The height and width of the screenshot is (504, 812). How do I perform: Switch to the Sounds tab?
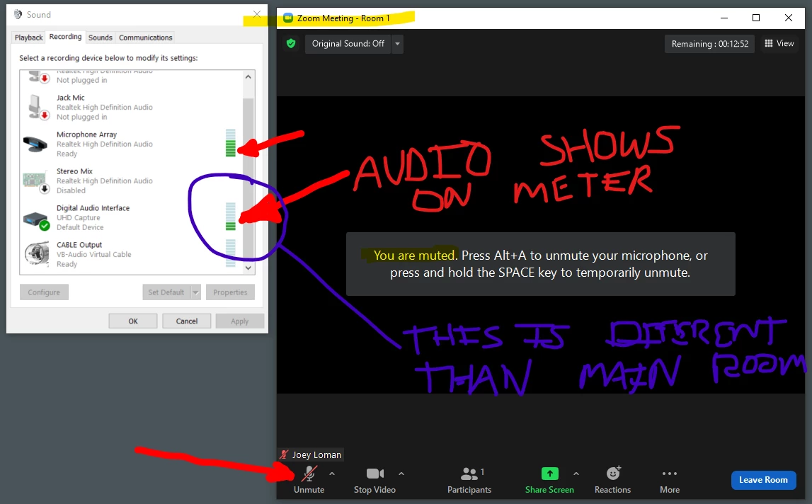101,38
